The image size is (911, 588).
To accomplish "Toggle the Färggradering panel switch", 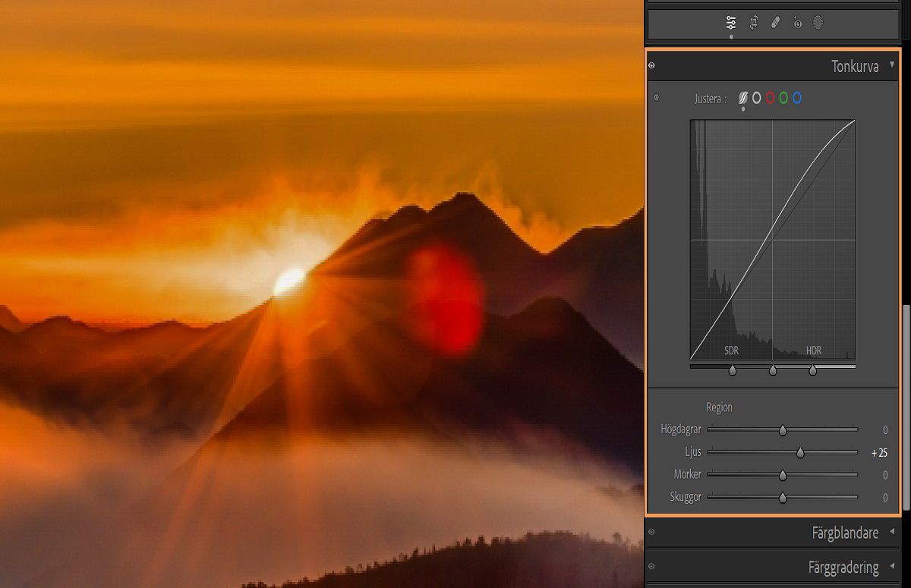I will coord(651,566).
